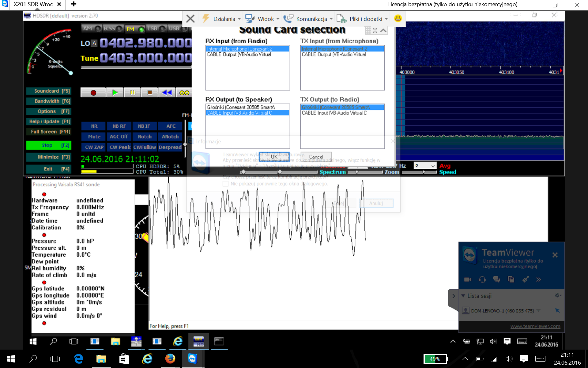
Task: Toggle the NB IF noise blanker
Action: pos(144,126)
